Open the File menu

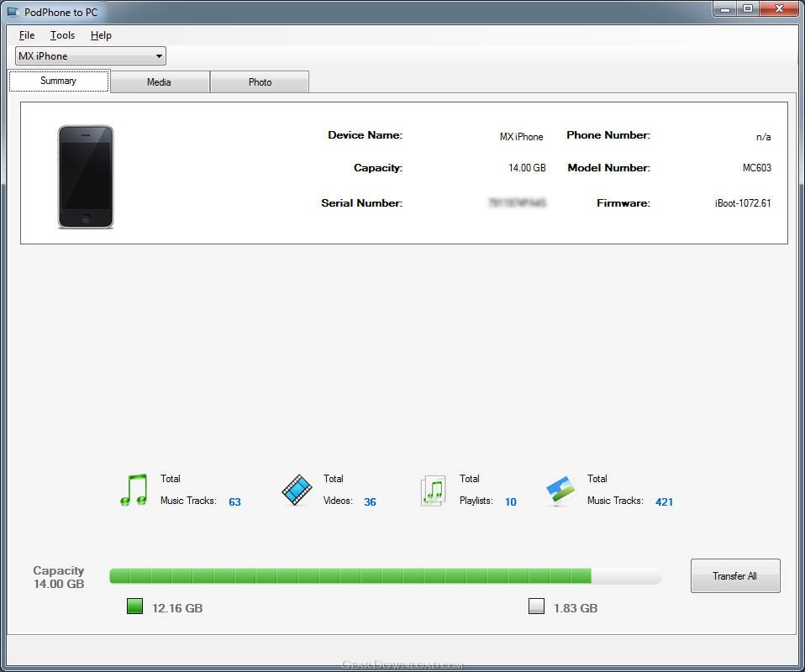[x=27, y=35]
